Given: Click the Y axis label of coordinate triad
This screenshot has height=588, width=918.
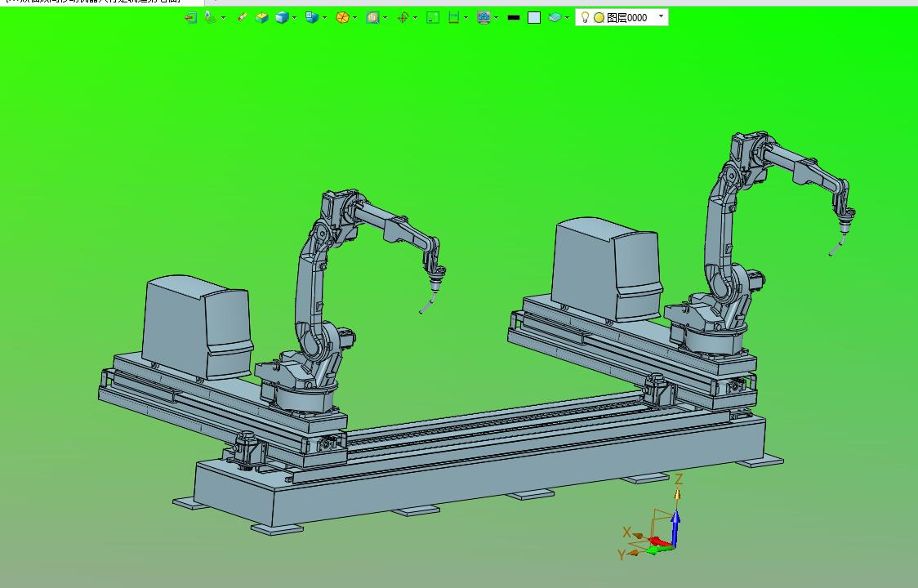Looking at the screenshot, I should (x=622, y=554).
